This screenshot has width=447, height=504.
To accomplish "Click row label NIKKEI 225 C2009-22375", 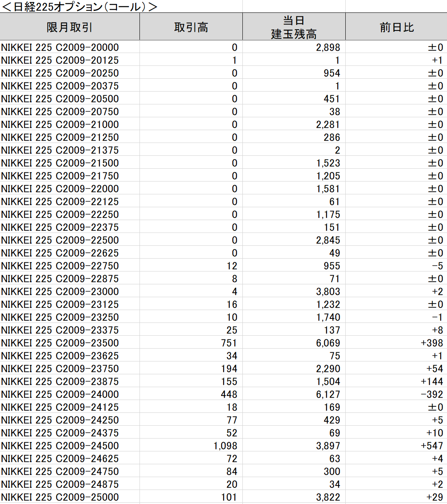I will click(x=60, y=227).
